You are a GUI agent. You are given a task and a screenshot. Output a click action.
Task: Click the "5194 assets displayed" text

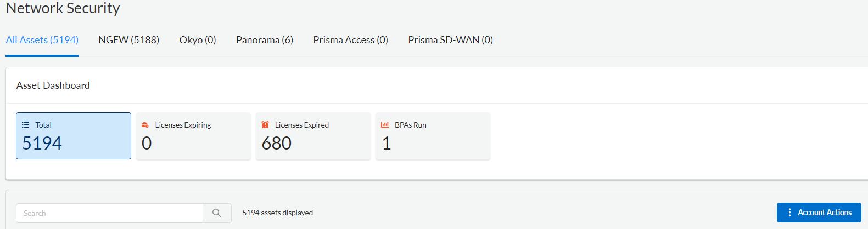(x=278, y=213)
